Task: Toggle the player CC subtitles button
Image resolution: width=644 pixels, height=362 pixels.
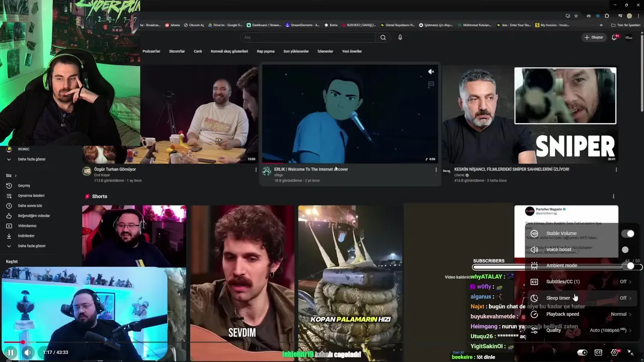Action: click(x=598, y=352)
